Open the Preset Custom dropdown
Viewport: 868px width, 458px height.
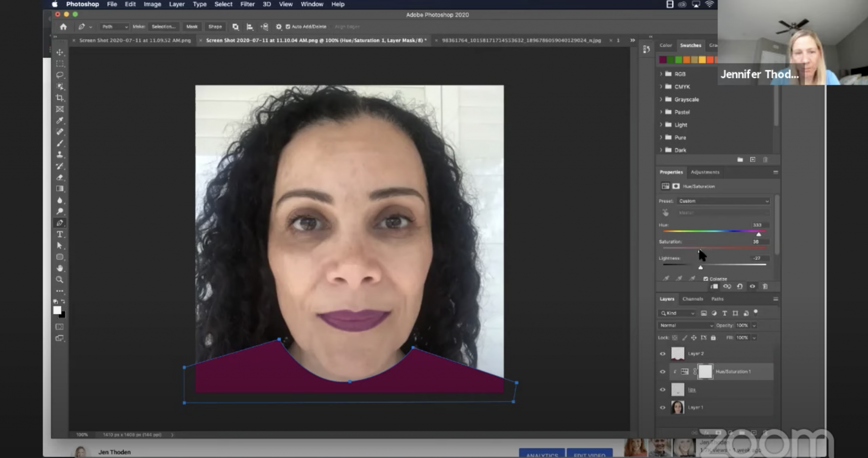click(x=723, y=201)
